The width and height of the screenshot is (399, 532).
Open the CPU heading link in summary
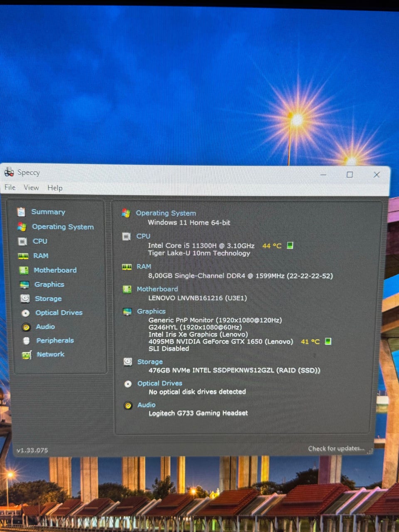click(x=143, y=236)
